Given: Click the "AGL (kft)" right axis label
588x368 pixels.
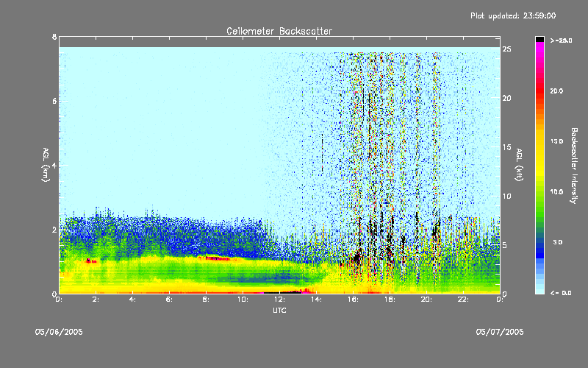Looking at the screenshot, I should pos(519,165).
